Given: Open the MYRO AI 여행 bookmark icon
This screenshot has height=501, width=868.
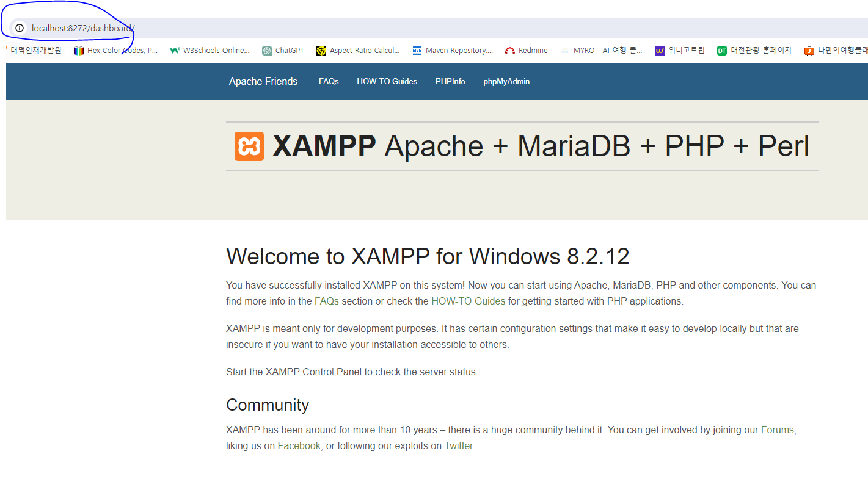Looking at the screenshot, I should (x=564, y=51).
